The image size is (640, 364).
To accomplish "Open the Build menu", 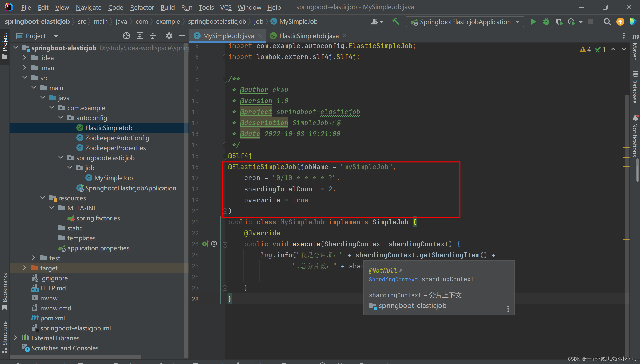I will click(168, 7).
